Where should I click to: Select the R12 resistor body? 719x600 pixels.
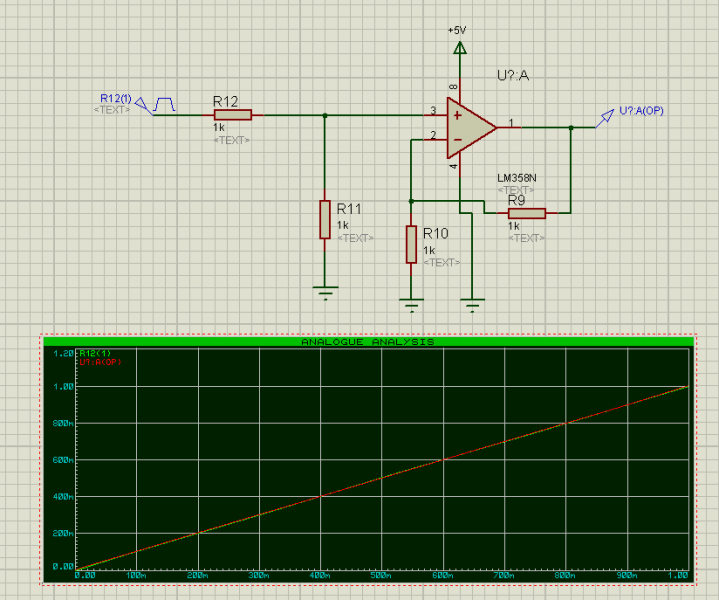[232, 115]
